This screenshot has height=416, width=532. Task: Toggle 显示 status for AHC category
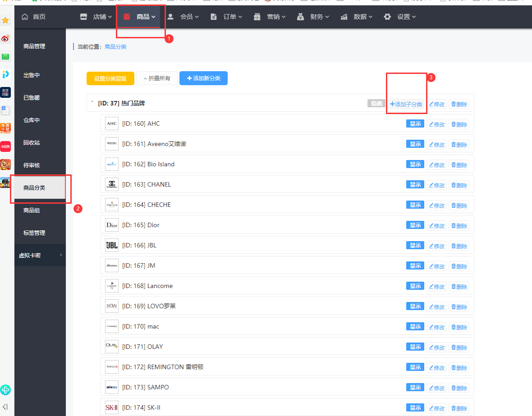pos(415,124)
